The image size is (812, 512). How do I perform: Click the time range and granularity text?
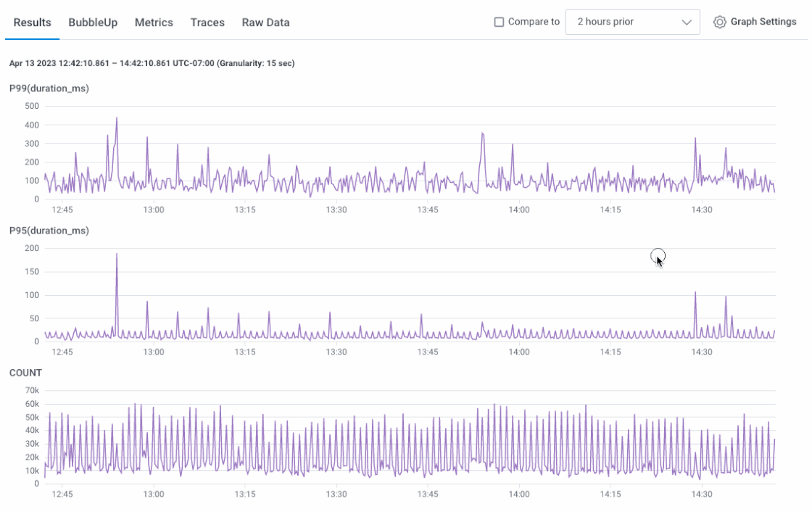(152, 63)
